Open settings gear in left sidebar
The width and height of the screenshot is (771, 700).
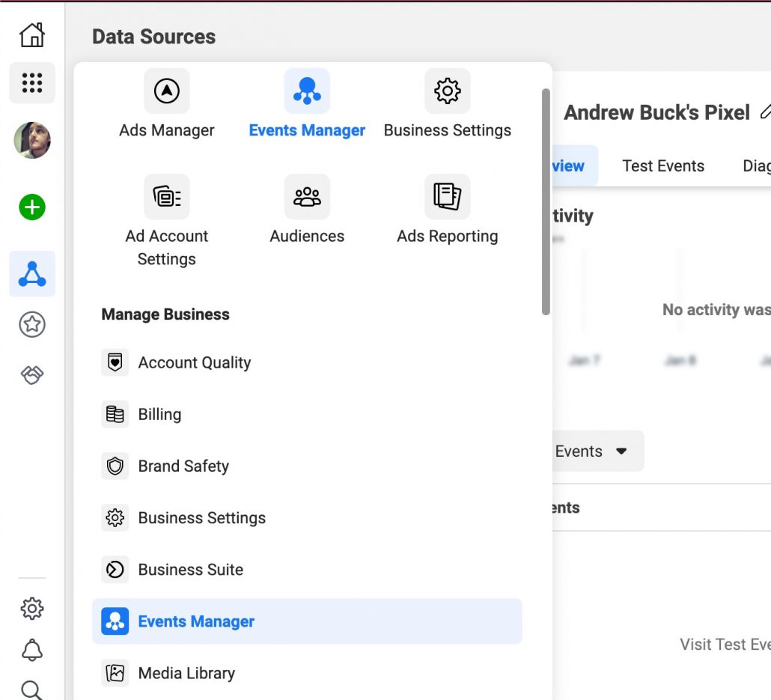point(32,608)
